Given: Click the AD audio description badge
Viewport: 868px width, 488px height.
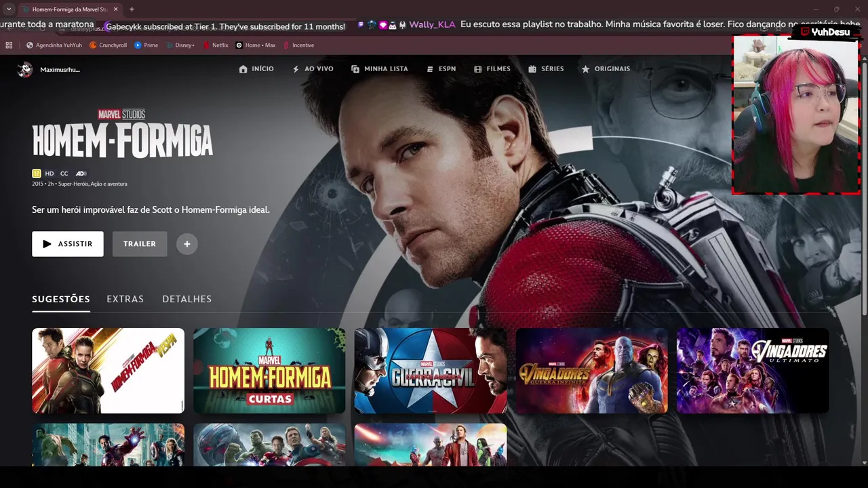Looking at the screenshot, I should (81, 174).
